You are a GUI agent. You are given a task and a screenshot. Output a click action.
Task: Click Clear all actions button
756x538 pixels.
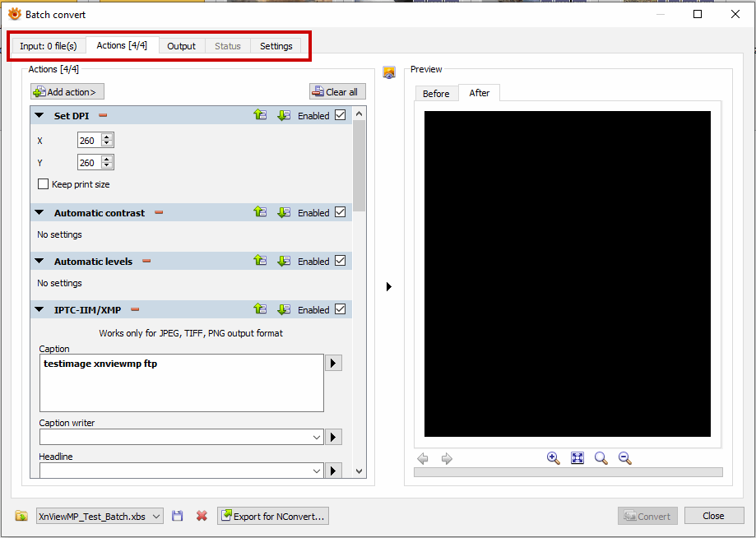337,91
